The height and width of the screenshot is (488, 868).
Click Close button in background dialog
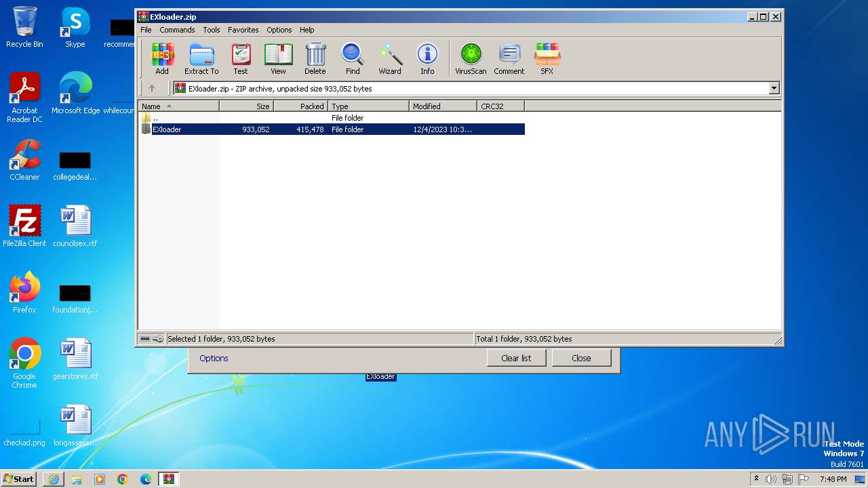pyautogui.click(x=581, y=358)
